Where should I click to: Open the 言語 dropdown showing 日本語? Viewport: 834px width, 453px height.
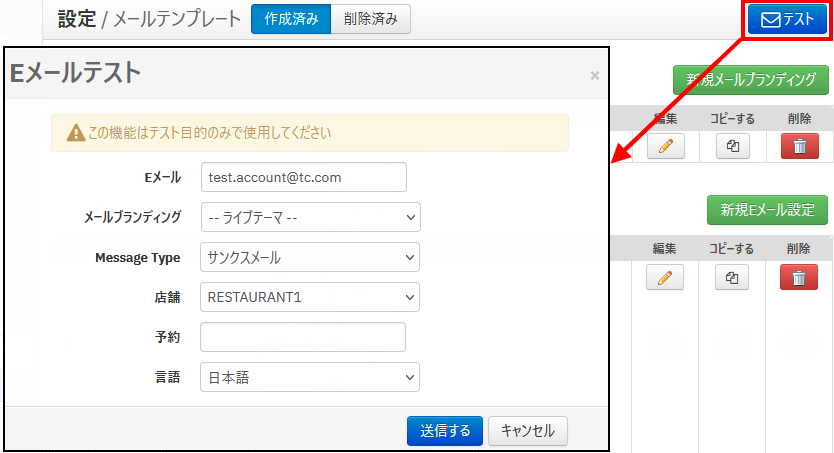click(x=310, y=377)
